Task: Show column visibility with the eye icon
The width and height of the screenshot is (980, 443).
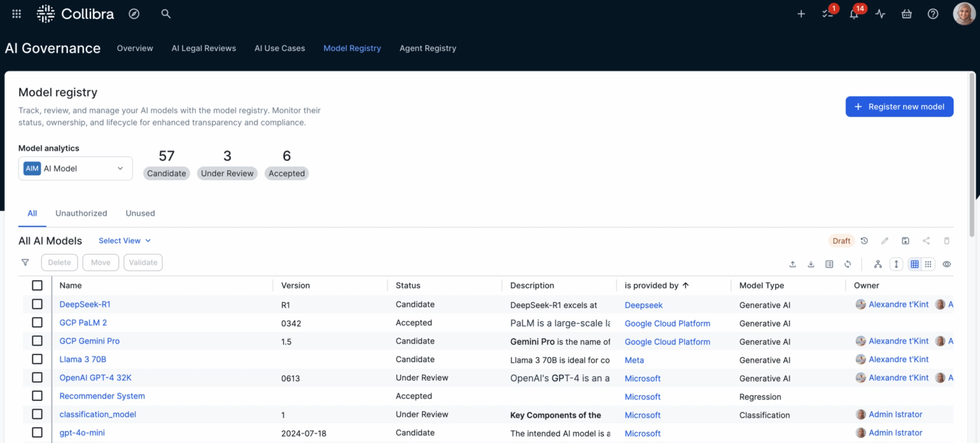Action: click(947, 264)
